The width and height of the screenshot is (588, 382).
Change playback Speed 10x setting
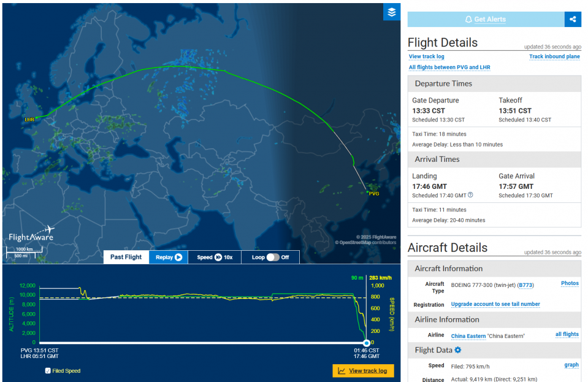(x=215, y=257)
